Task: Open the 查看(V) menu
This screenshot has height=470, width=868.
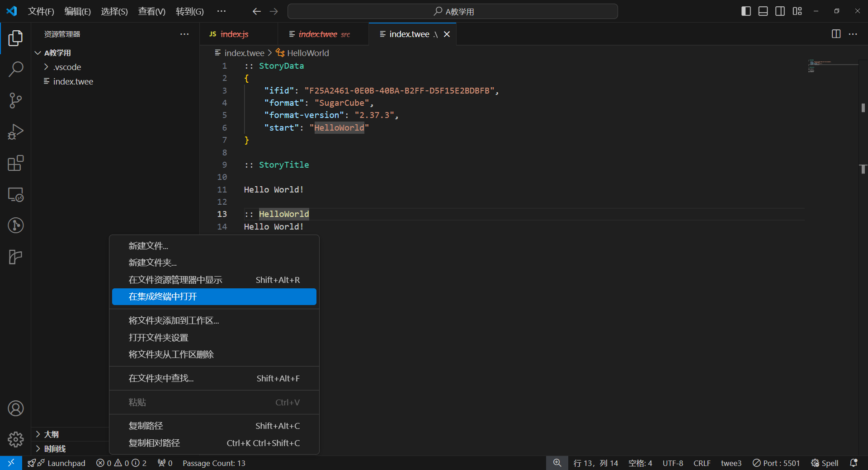Action: pos(151,11)
